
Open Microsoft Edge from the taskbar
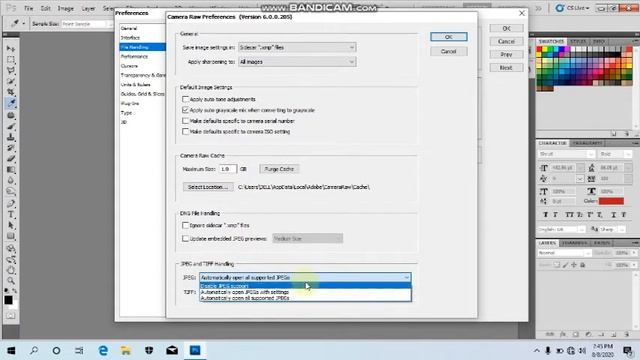pyautogui.click(x=103, y=350)
